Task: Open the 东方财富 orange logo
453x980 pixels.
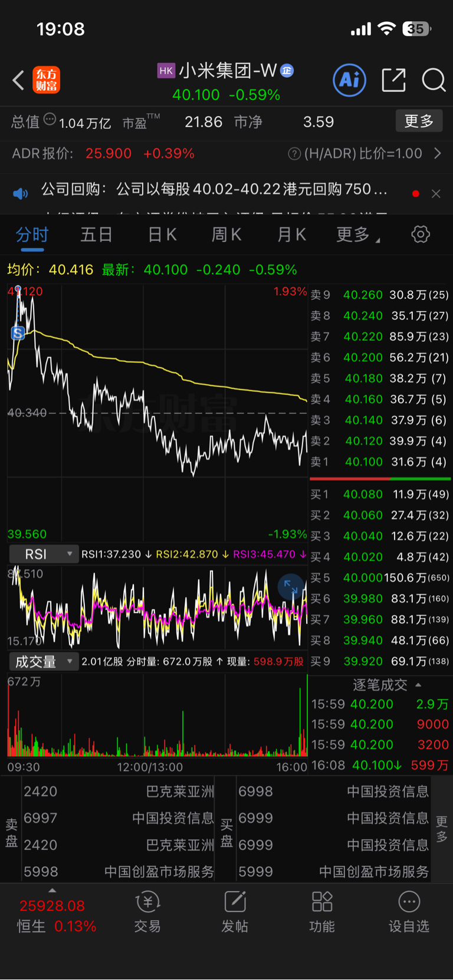Action: (x=47, y=80)
